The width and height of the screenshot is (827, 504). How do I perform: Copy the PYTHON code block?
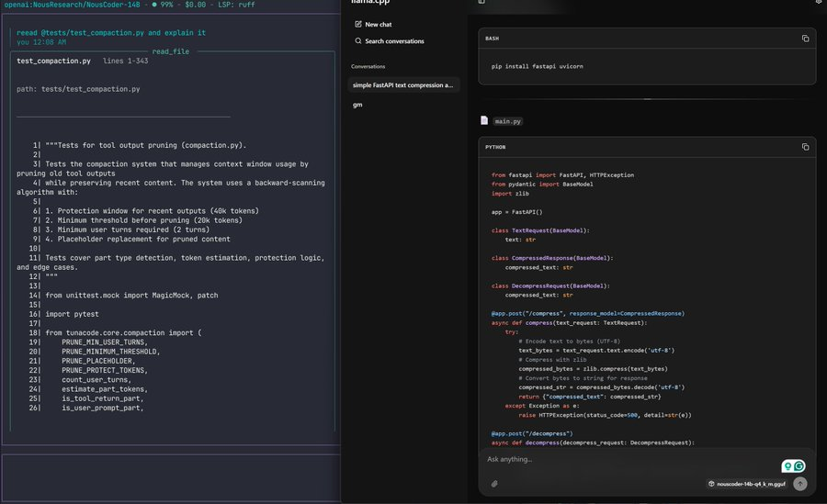[805, 147]
